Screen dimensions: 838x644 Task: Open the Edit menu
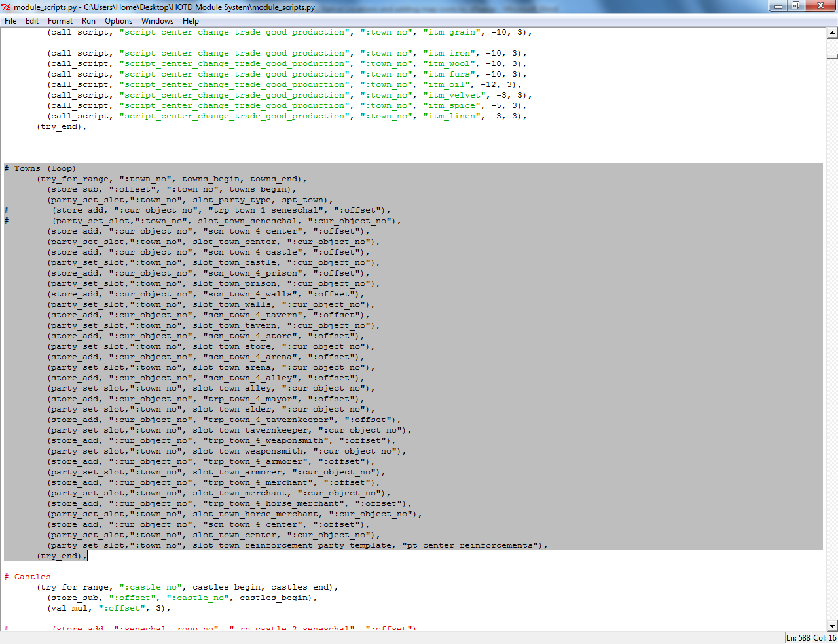click(x=32, y=21)
